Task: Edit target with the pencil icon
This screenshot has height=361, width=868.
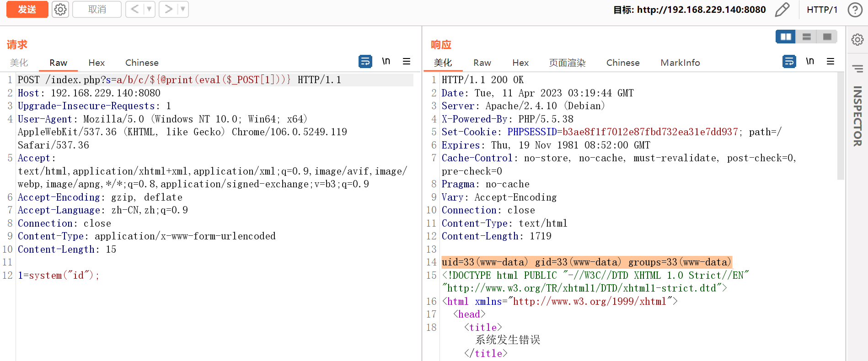Action: coord(782,10)
